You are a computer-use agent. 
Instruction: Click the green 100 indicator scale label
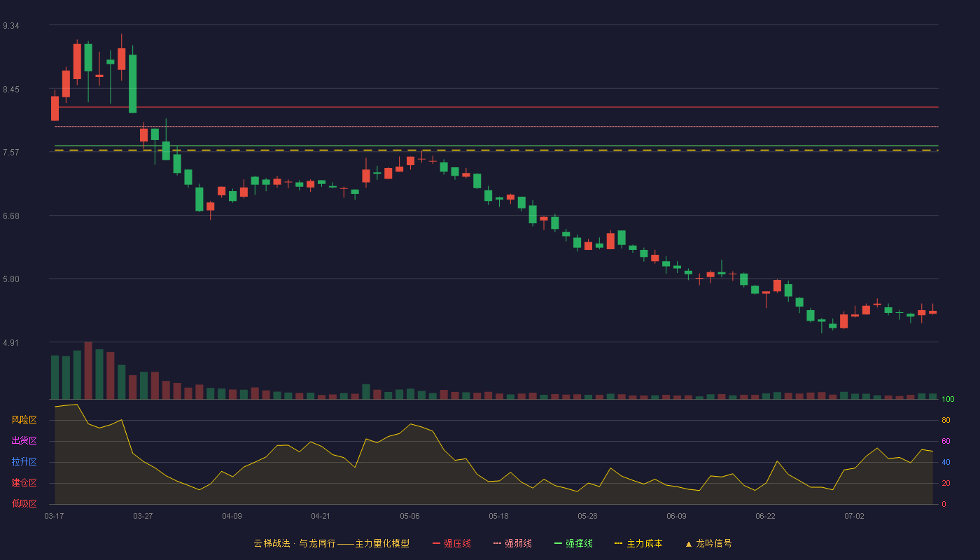click(948, 399)
